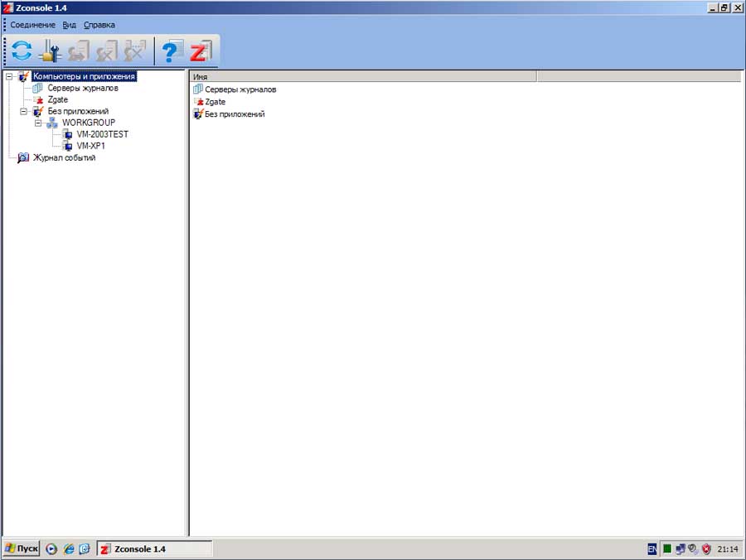
Task: Click the EN language indicator in tray
Action: point(652,549)
